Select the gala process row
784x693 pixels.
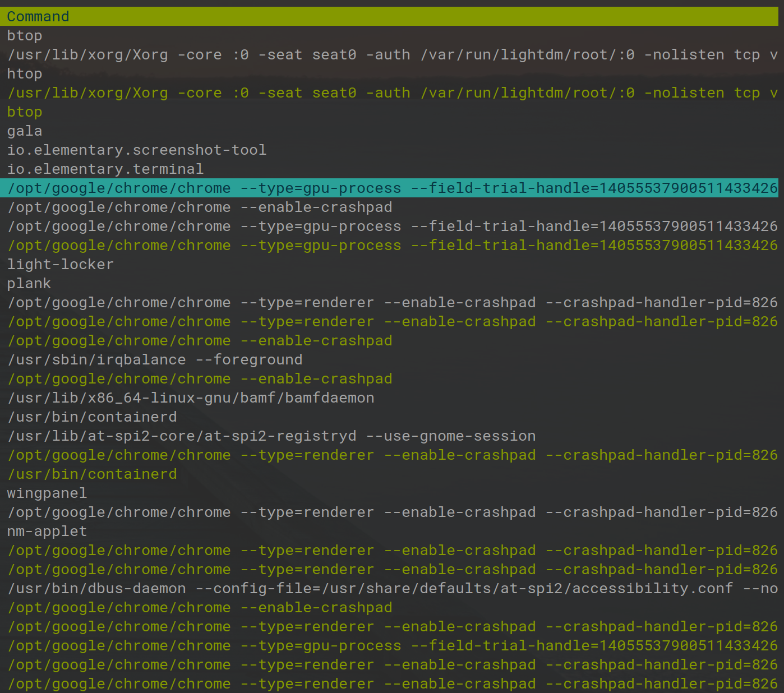point(389,131)
